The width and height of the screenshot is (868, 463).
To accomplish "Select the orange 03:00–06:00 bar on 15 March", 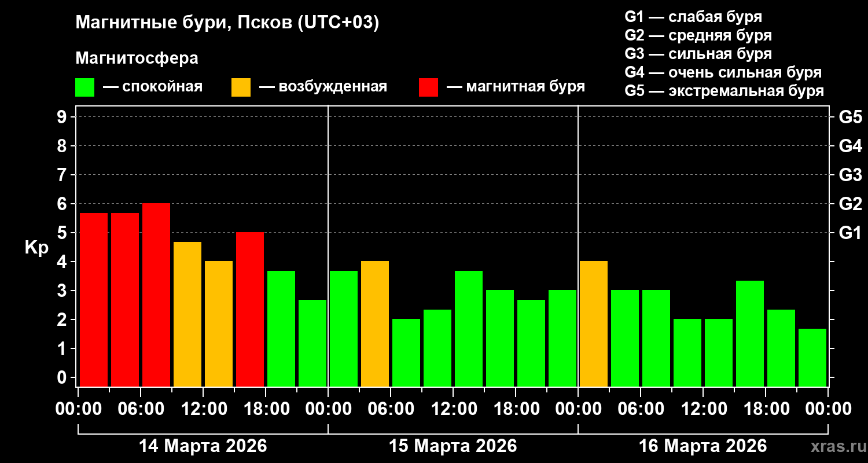I will pyautogui.click(x=375, y=324).
